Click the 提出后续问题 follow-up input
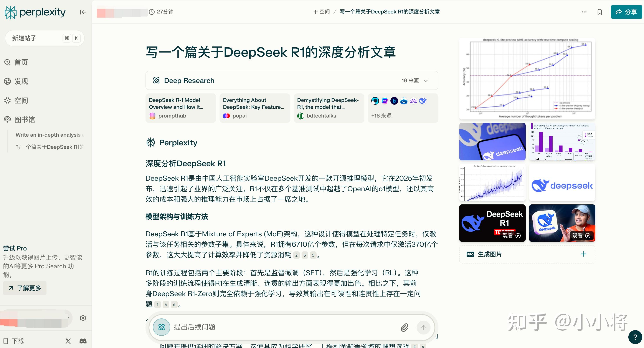Image resolution: width=644 pixels, height=348 pixels. pyautogui.click(x=285, y=327)
